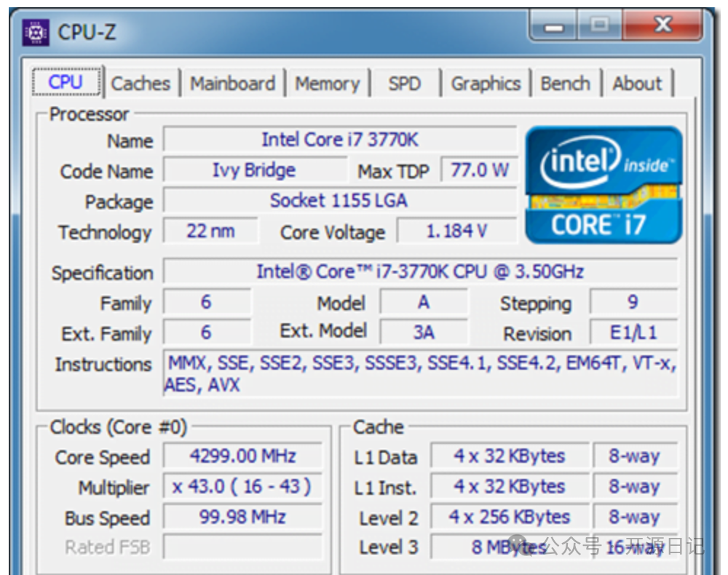Click the L1 Data size '4 x 32 KBytes'
728x575 pixels.
510,456
